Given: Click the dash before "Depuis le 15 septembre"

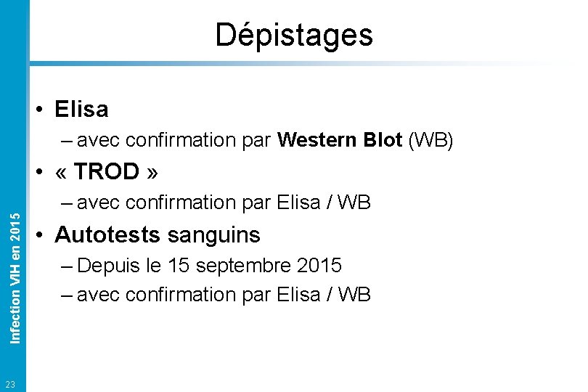Looking at the screenshot, I should pos(67,266).
